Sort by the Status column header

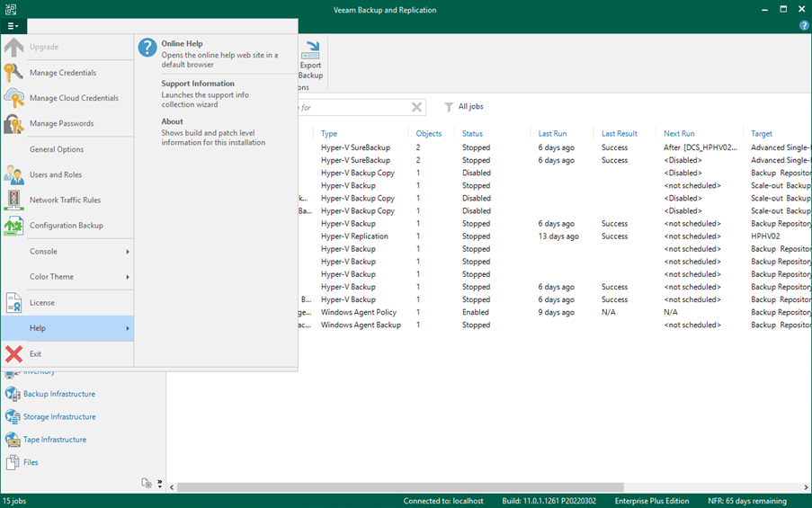(472, 134)
